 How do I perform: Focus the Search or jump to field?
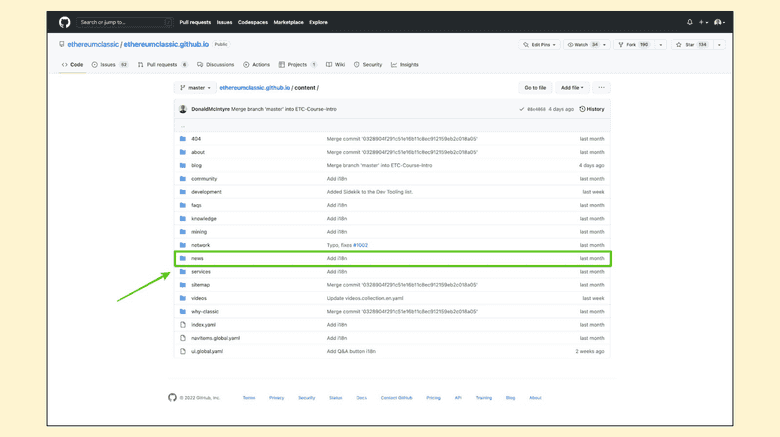coord(123,22)
